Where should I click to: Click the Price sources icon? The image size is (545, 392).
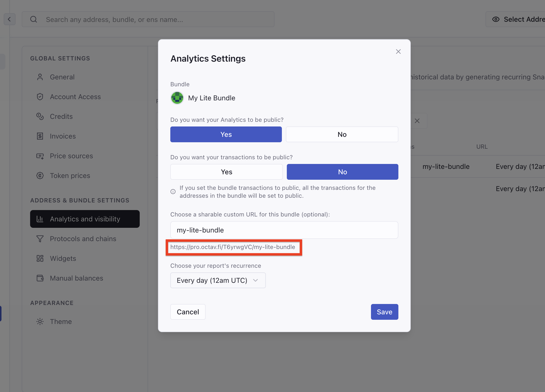(x=40, y=156)
